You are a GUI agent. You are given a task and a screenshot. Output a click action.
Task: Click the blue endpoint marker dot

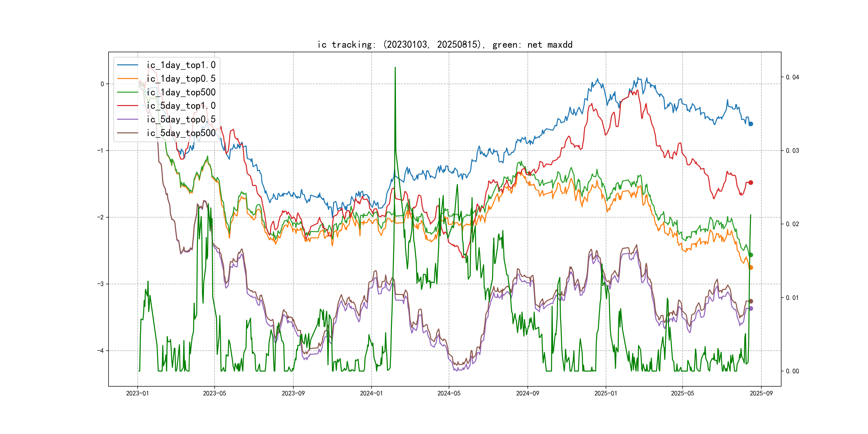click(751, 124)
